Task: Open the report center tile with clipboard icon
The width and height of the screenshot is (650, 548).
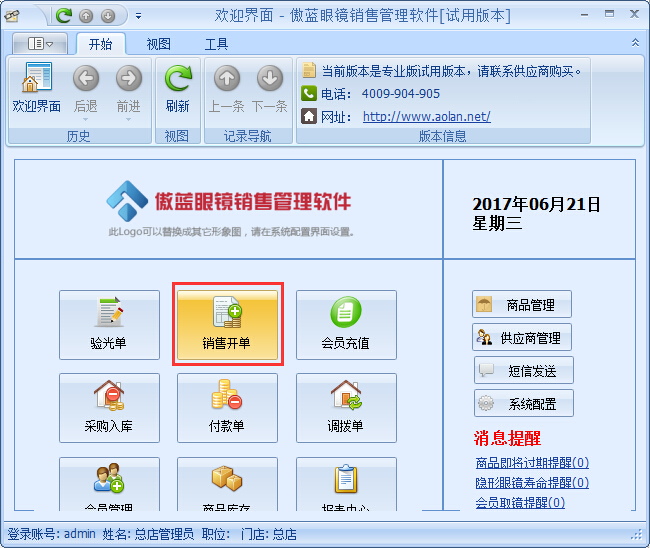Action: click(x=346, y=484)
